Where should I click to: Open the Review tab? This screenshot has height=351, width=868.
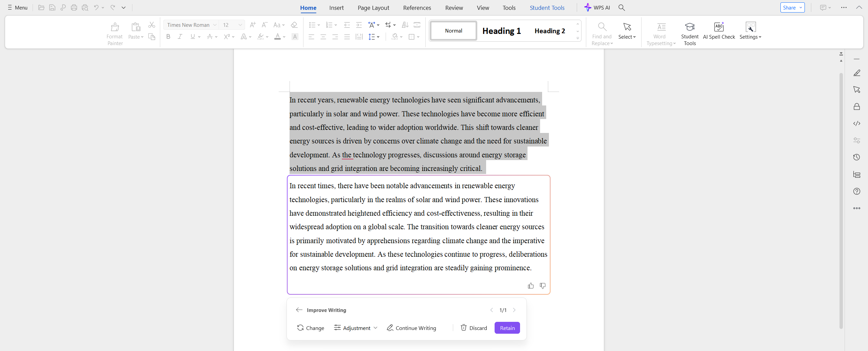[x=454, y=8]
